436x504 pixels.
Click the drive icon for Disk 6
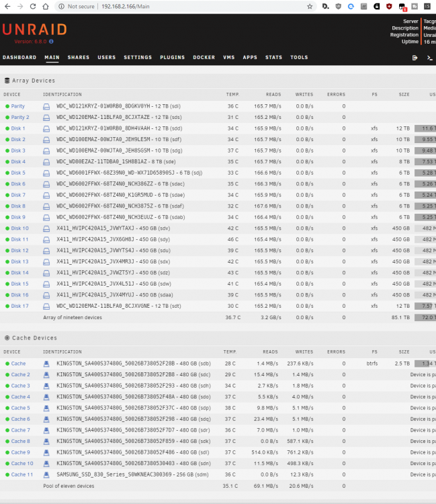click(x=46, y=184)
